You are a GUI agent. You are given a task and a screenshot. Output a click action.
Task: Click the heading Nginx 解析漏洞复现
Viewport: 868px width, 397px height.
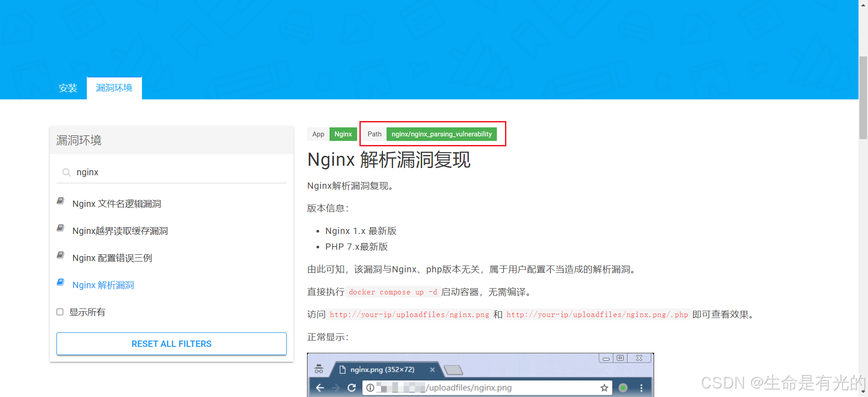[x=389, y=160]
